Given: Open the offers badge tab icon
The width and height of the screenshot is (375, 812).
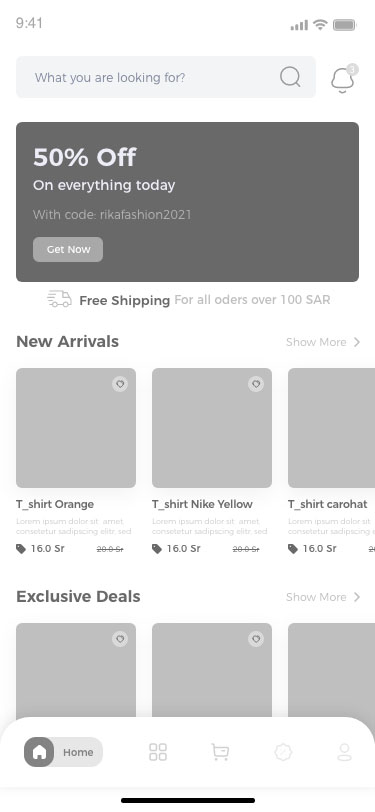Looking at the screenshot, I should tap(283, 752).
